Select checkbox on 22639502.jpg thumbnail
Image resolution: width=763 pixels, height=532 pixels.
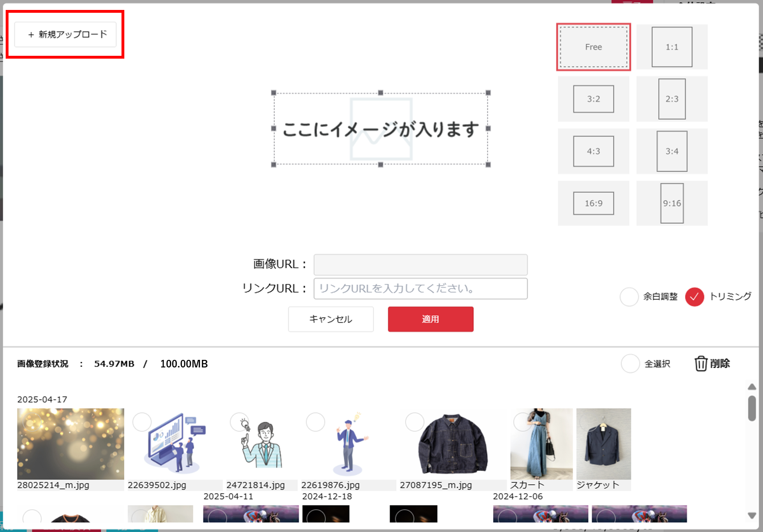coord(142,422)
